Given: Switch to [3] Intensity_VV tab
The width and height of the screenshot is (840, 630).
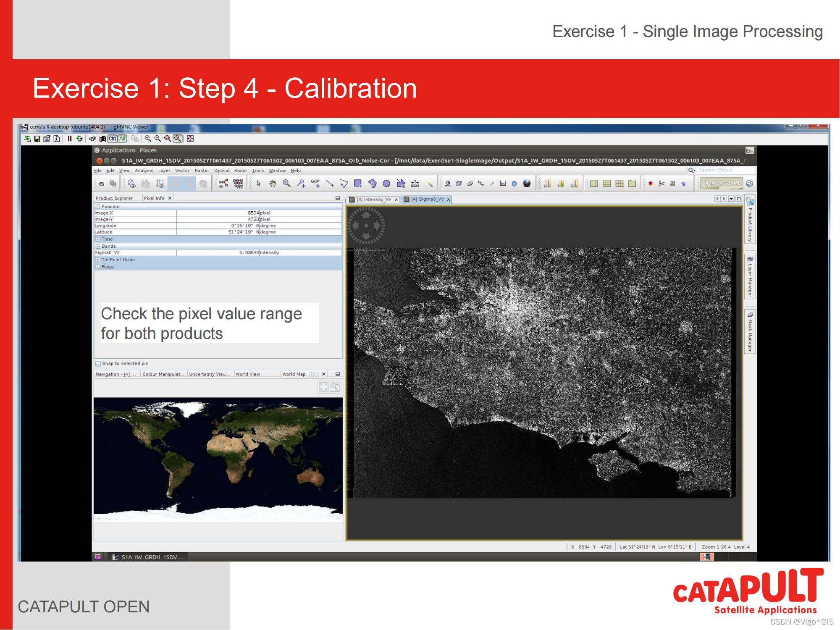Looking at the screenshot, I should [x=373, y=199].
